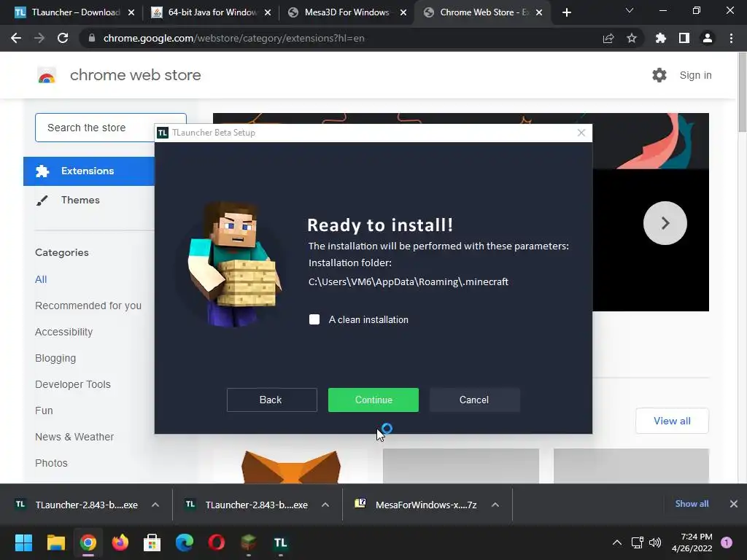This screenshot has width=747, height=560.
Task: Click the Sign in link
Action: point(695,75)
